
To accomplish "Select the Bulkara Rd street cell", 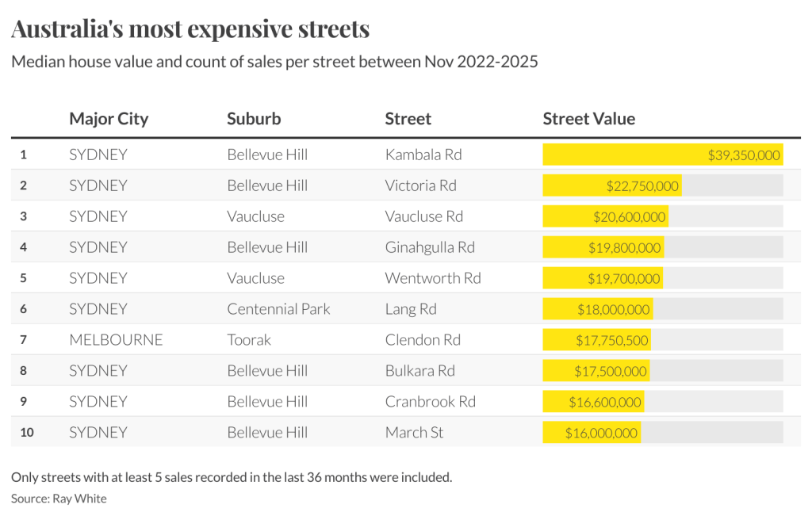I will click(x=419, y=371).
